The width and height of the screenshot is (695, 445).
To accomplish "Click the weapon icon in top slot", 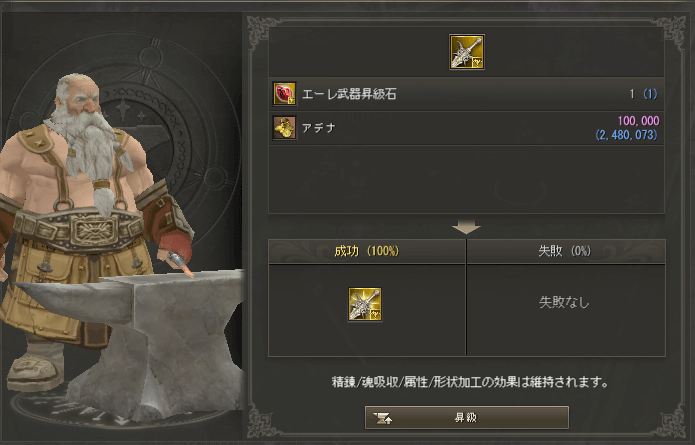I will click(x=467, y=52).
